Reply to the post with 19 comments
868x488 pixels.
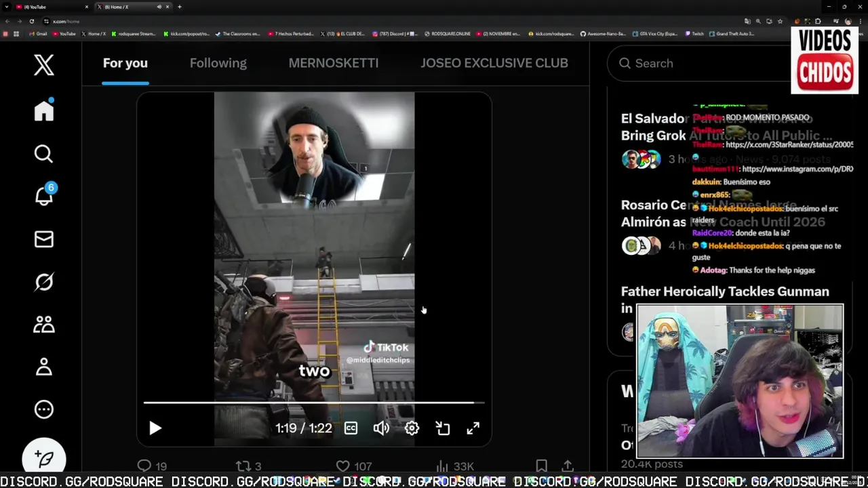tap(152, 466)
